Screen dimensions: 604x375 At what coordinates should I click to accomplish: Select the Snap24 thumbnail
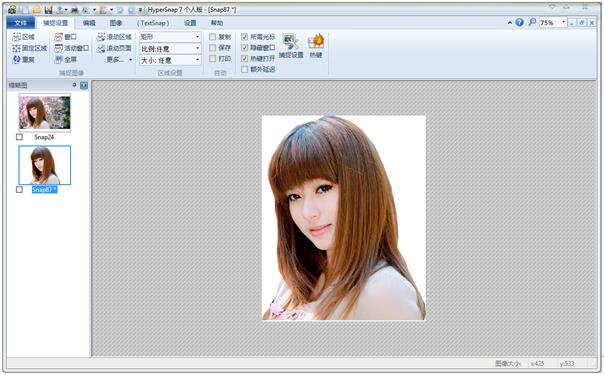tap(45, 112)
